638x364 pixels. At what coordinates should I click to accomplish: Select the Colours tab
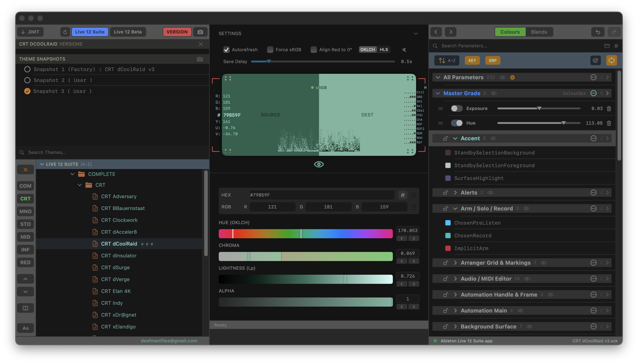point(510,32)
